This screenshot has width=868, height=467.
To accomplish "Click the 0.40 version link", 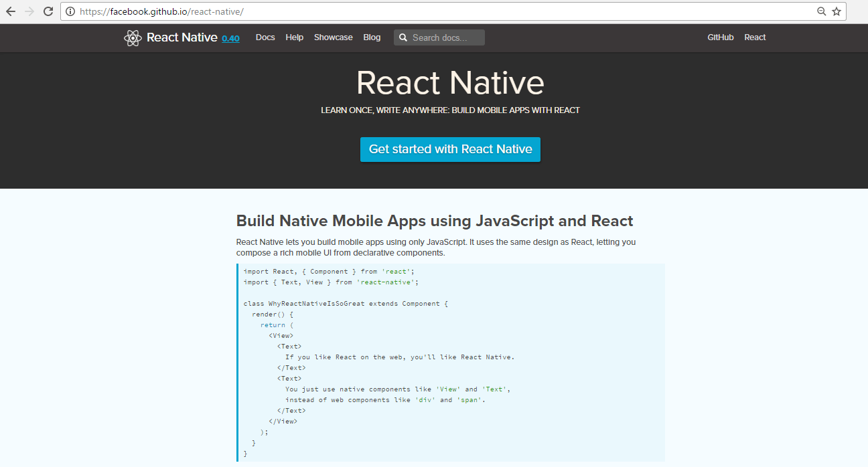I will point(230,39).
